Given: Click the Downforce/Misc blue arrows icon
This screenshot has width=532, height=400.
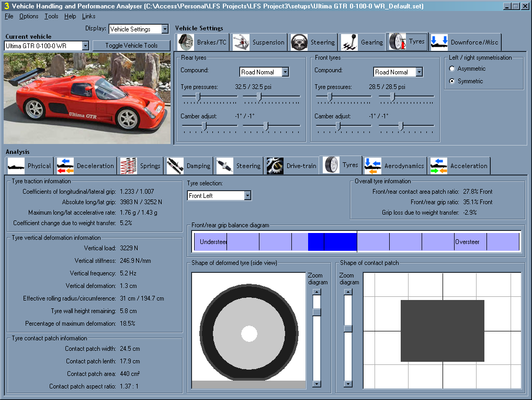Looking at the screenshot, I should (x=439, y=42).
